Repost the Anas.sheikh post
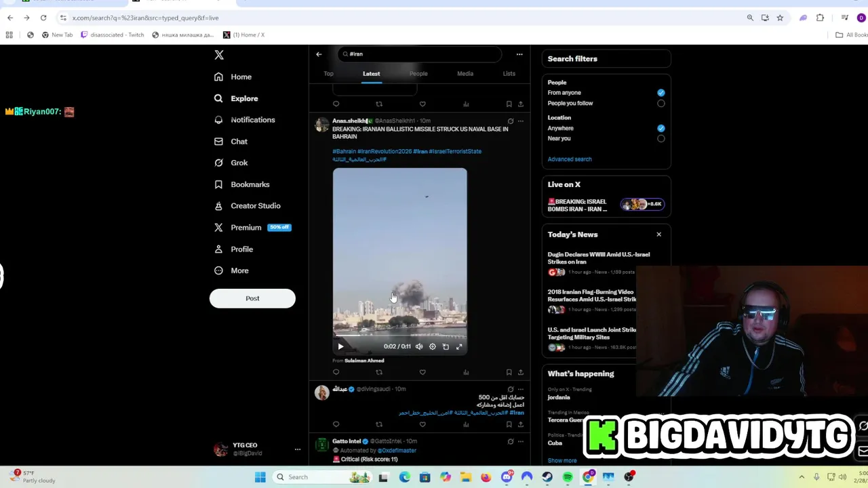868x488 pixels. tap(379, 372)
